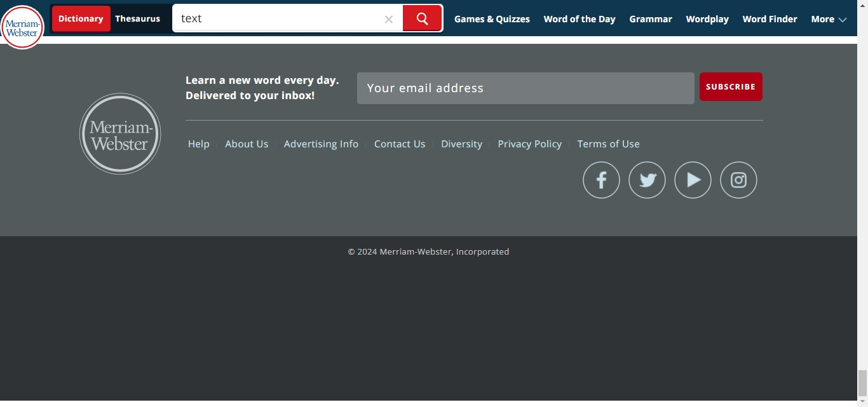Click the large Merriam-Webster footer logo

tap(120, 134)
